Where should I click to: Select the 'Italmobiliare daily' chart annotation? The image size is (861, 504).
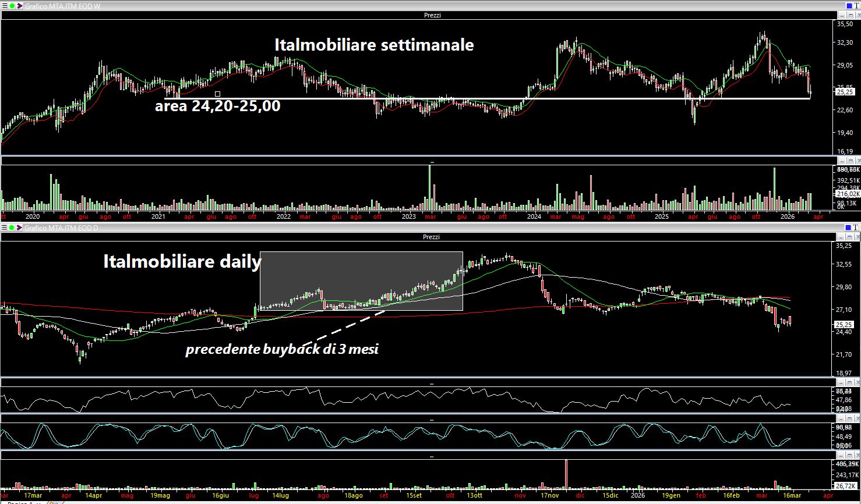182,262
